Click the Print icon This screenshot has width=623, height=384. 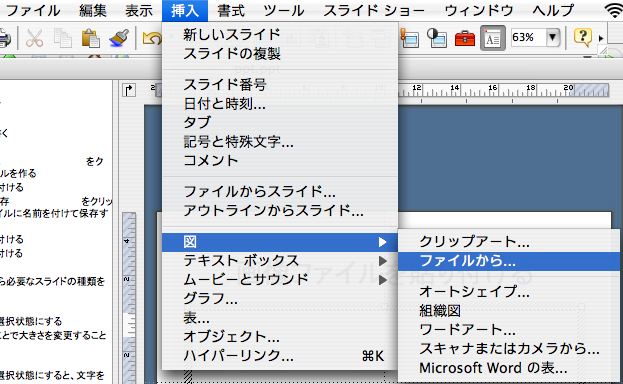[x=5, y=39]
